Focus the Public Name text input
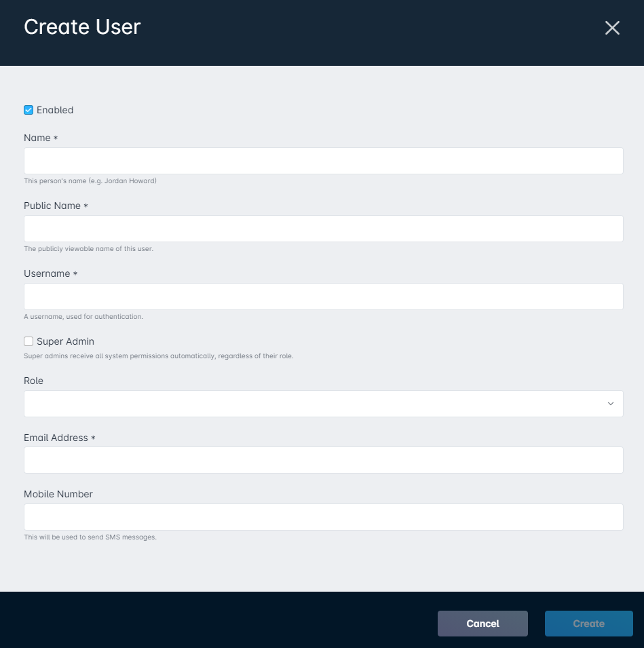Screen dimensions: 644x648 click(x=324, y=229)
